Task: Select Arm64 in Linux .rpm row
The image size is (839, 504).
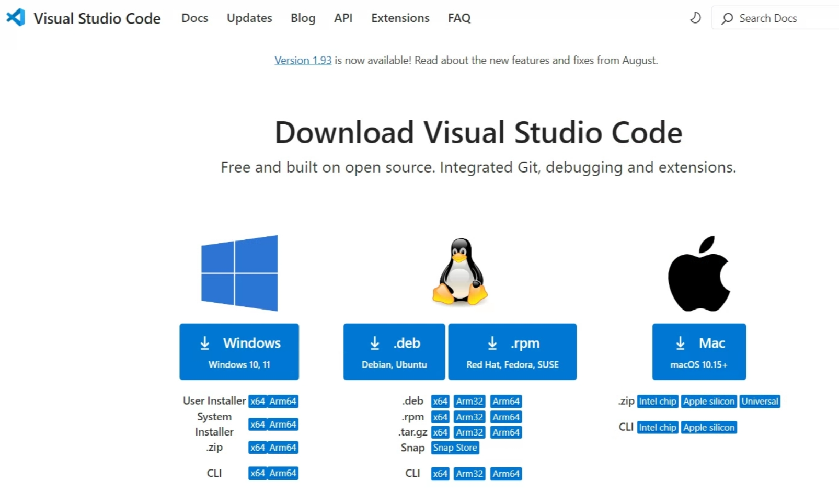Action: pyautogui.click(x=506, y=417)
